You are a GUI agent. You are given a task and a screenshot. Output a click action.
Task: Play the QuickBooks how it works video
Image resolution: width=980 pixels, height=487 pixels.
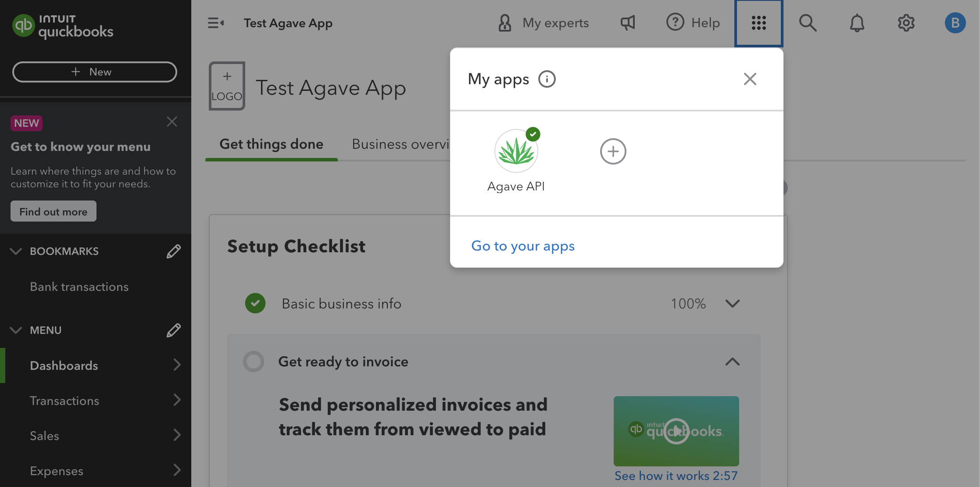tap(676, 431)
